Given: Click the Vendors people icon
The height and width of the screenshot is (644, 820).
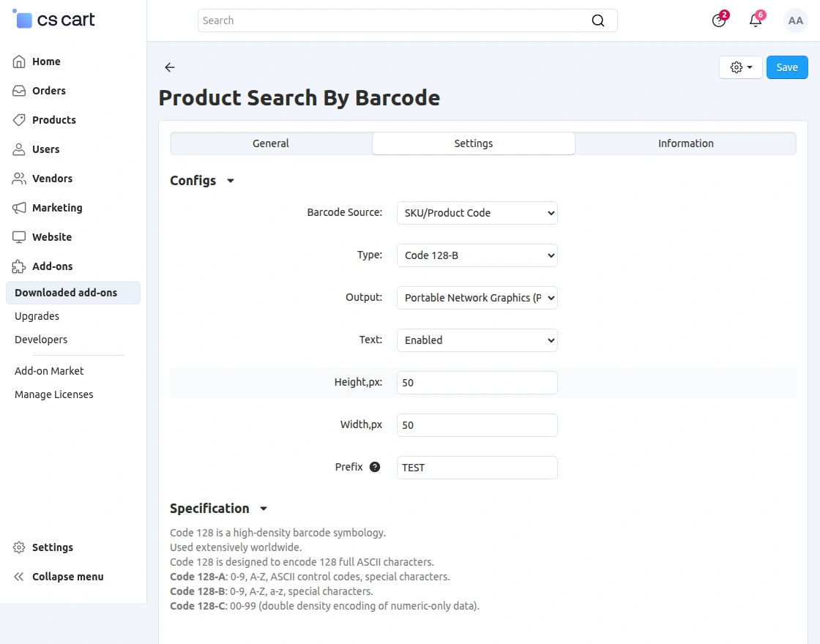Looking at the screenshot, I should point(19,179).
